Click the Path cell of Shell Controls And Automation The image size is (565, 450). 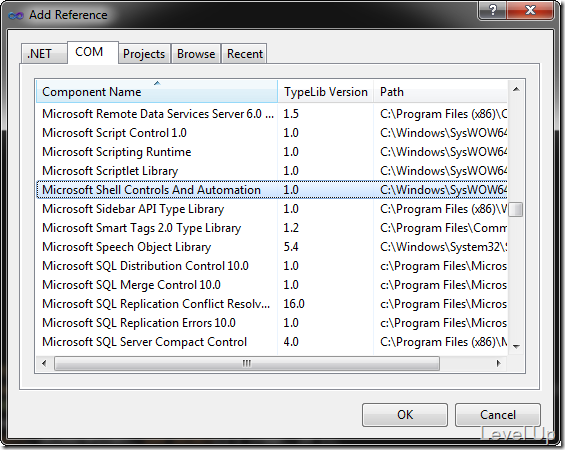444,190
